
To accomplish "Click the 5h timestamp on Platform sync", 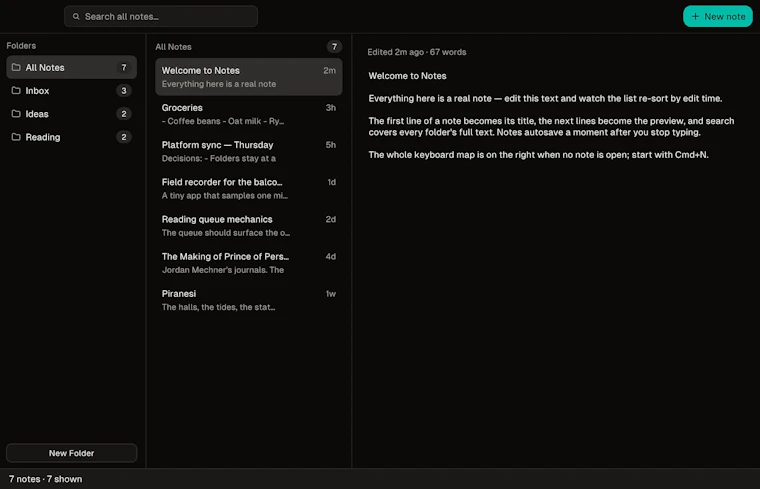I will (331, 145).
